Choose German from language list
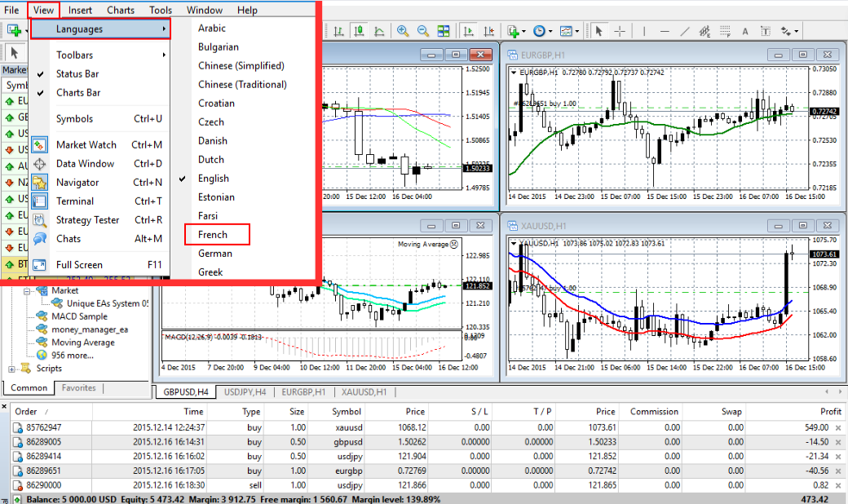Image resolution: width=848 pixels, height=504 pixels. [x=215, y=254]
